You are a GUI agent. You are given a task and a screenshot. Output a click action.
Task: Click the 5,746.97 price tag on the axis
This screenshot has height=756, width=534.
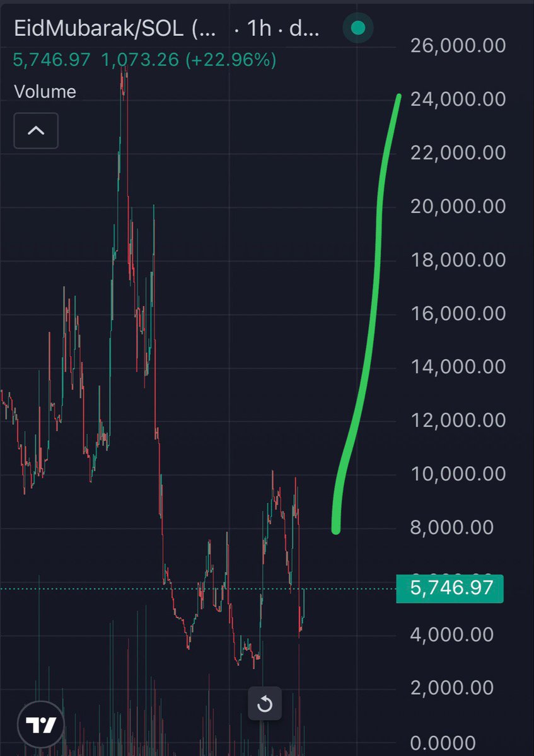[x=449, y=587]
